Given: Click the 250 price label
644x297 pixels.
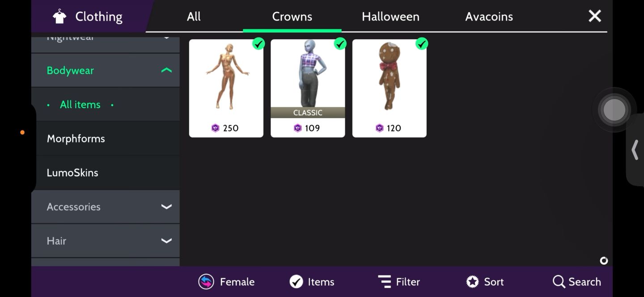Looking at the screenshot, I should (x=231, y=128).
